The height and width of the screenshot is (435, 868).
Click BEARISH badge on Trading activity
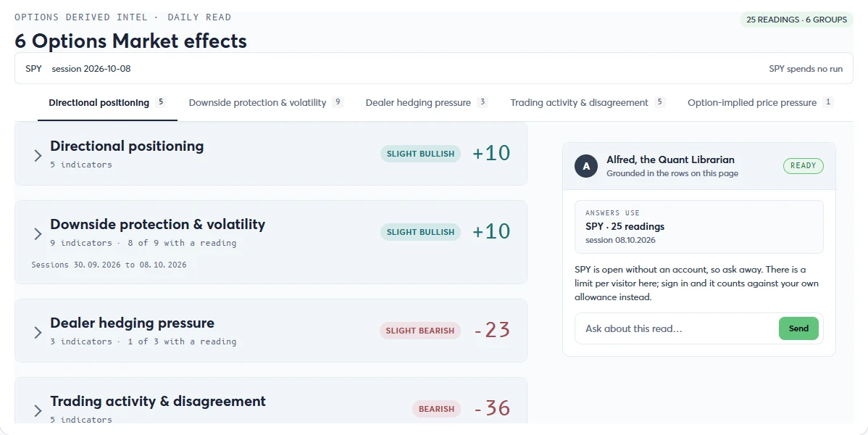[x=436, y=409]
